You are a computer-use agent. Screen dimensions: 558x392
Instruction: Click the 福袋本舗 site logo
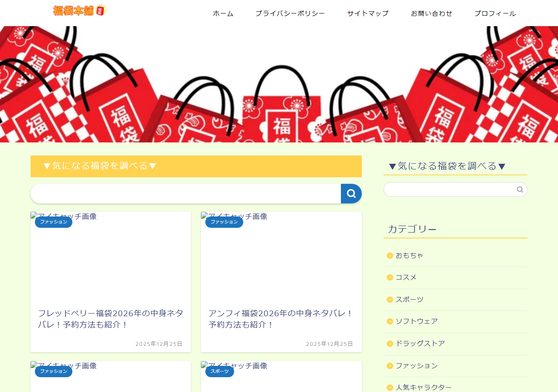coord(80,10)
